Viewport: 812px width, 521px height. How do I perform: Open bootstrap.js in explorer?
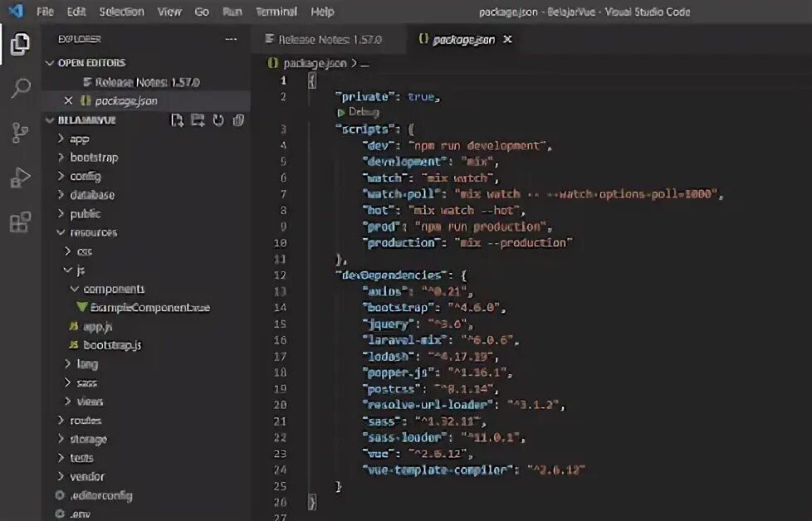[112, 345]
